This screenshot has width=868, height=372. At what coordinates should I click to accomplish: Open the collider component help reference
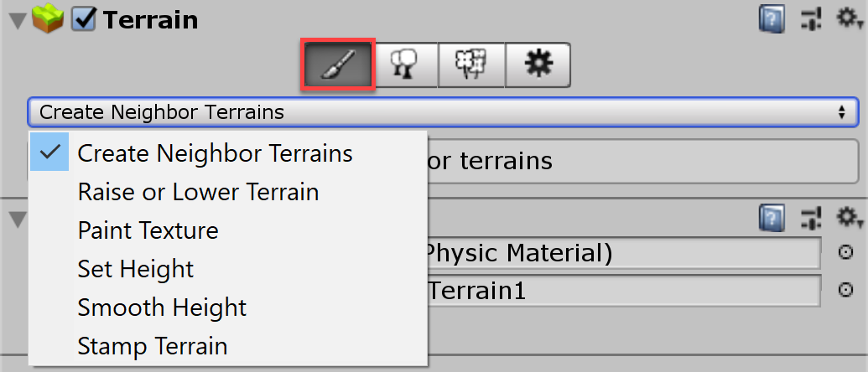(x=771, y=218)
